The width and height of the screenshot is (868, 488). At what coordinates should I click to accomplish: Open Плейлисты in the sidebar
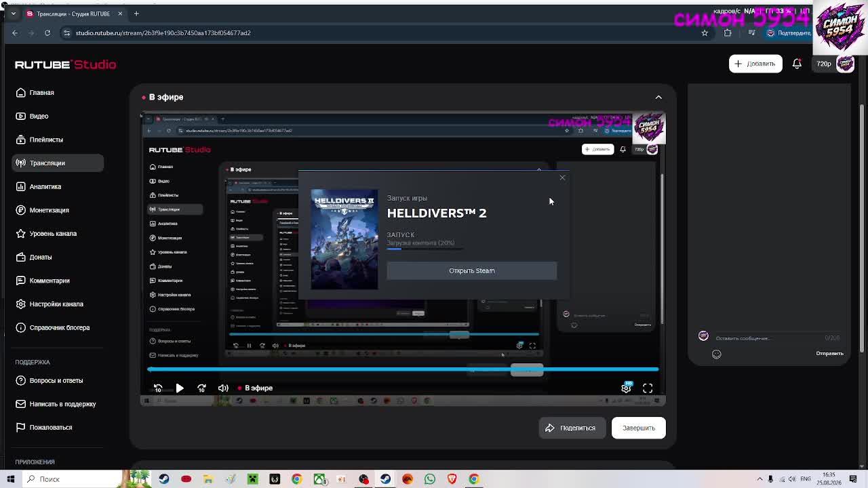click(x=58, y=140)
